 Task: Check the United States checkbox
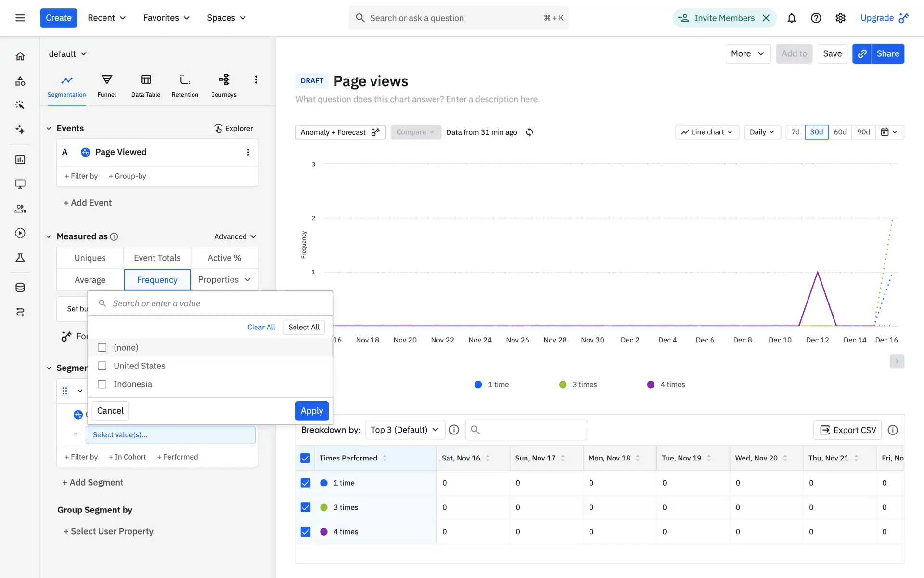pyautogui.click(x=102, y=366)
